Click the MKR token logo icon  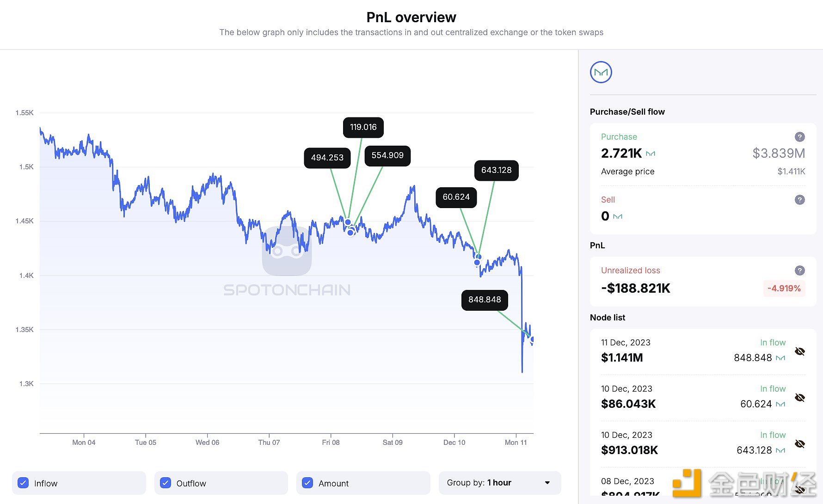click(601, 72)
